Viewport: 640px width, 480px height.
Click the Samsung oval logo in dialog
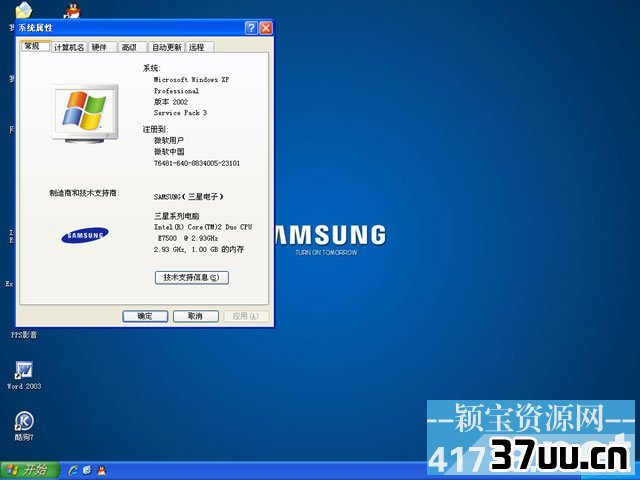(85, 236)
